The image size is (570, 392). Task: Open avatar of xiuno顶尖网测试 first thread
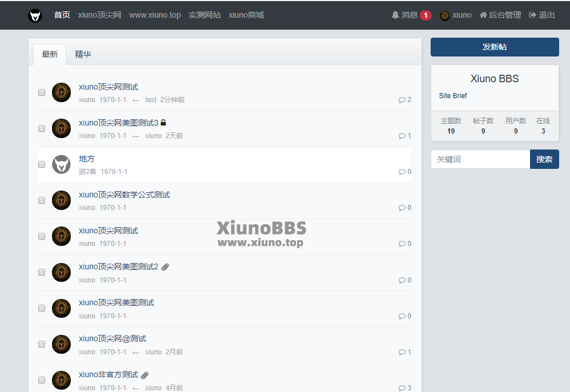coord(62,92)
